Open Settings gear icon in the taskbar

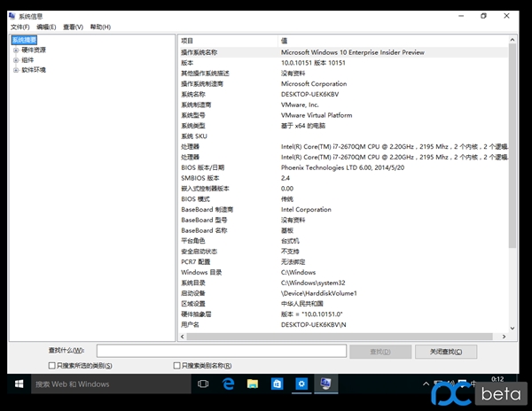[x=302, y=384]
